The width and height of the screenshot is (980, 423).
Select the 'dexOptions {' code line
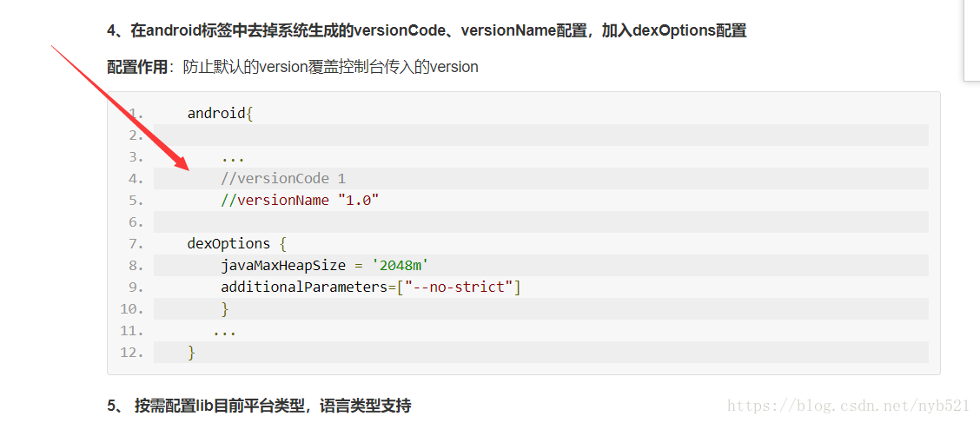(x=237, y=244)
